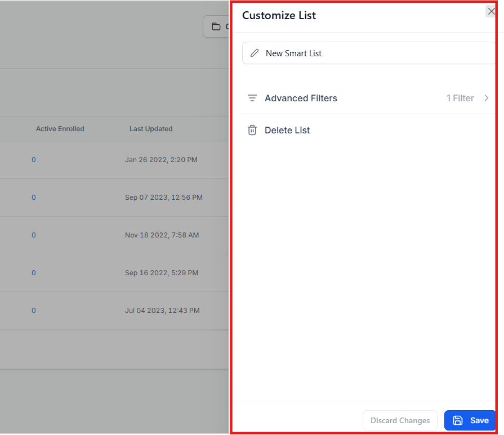Click the pencil icon beside the list name
The width and height of the screenshot is (504, 435).
pyautogui.click(x=255, y=53)
